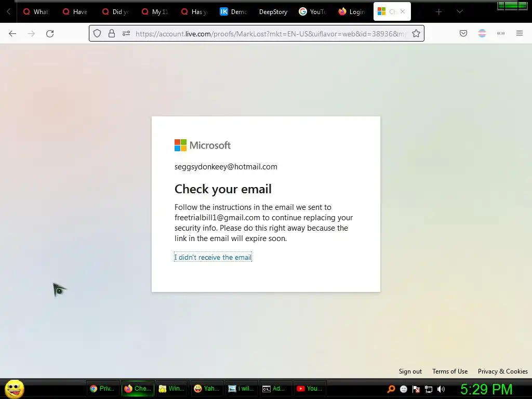Click the padlock site security icon
Screen dimensions: 532x399
[112, 33]
